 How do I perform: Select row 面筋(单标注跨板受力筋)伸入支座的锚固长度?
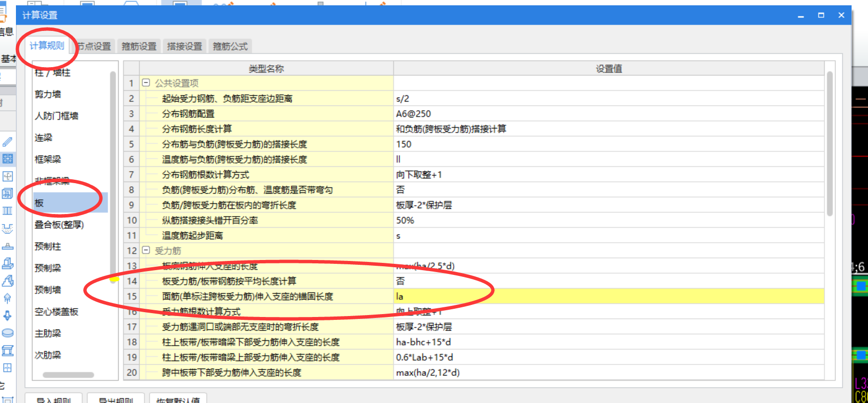266,296
